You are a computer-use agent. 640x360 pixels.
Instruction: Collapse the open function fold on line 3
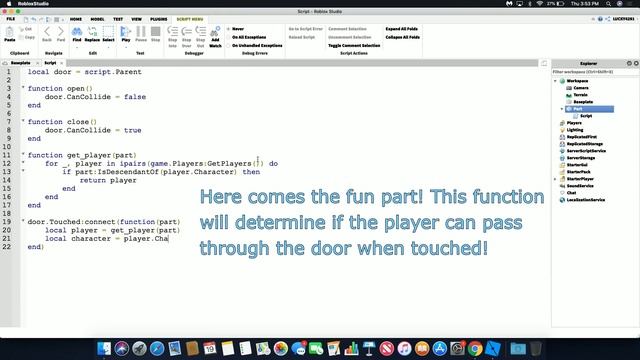point(23,88)
